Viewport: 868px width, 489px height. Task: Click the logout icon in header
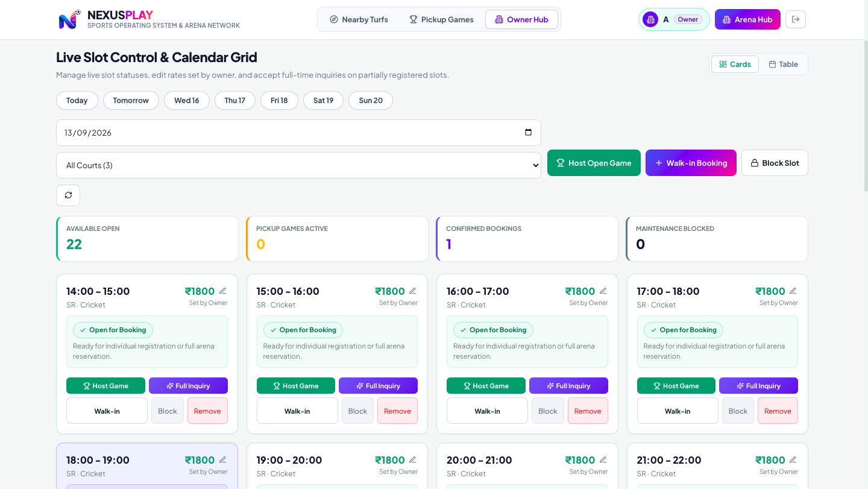coord(796,19)
